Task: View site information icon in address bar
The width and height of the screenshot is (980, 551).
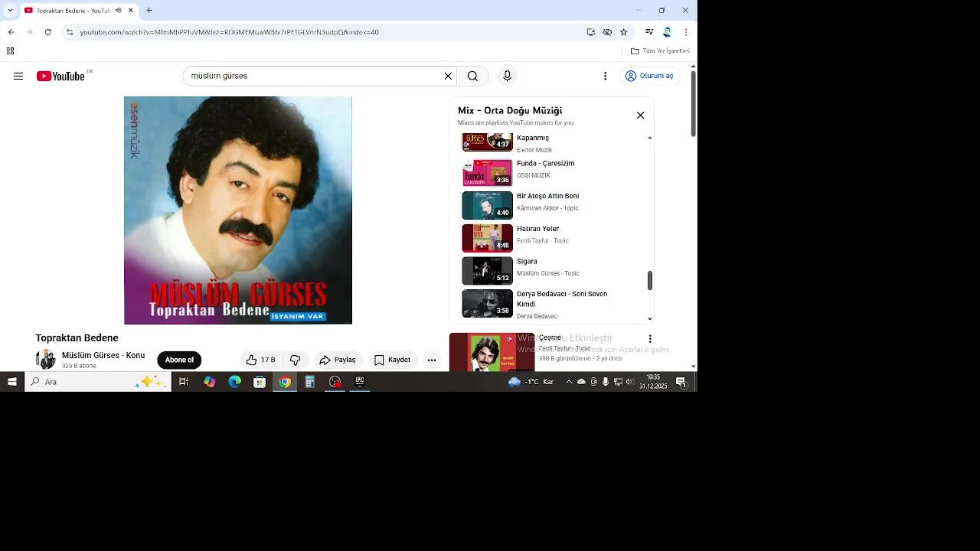Action: [x=69, y=32]
